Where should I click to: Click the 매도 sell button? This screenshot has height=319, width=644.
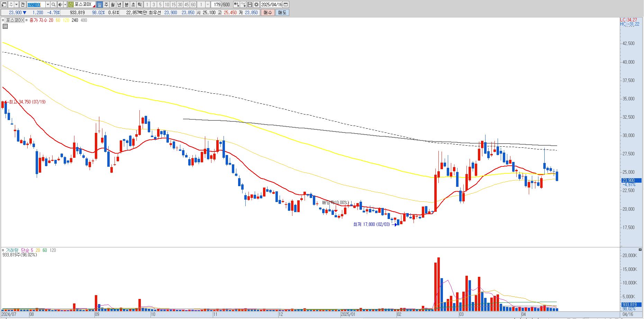click(x=282, y=12)
